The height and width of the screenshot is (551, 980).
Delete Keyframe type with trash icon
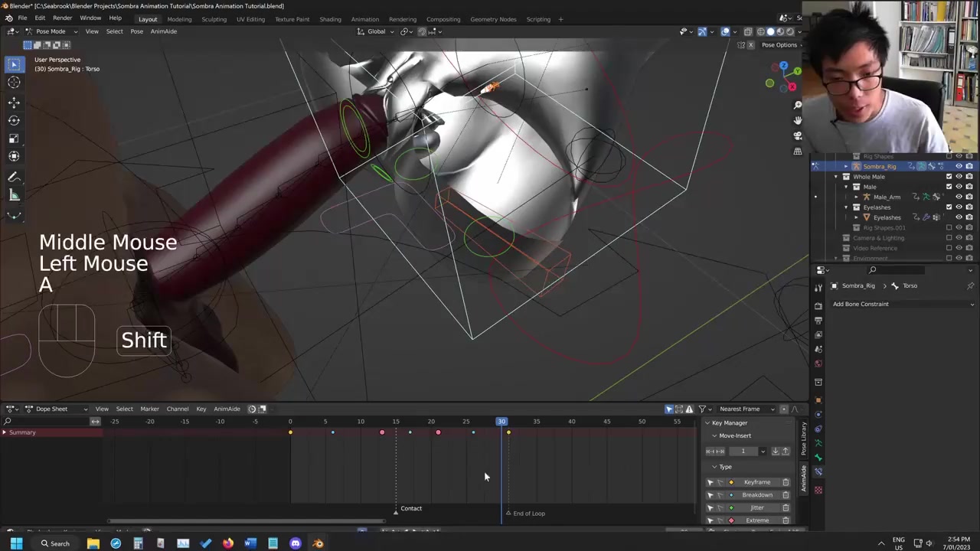(786, 482)
